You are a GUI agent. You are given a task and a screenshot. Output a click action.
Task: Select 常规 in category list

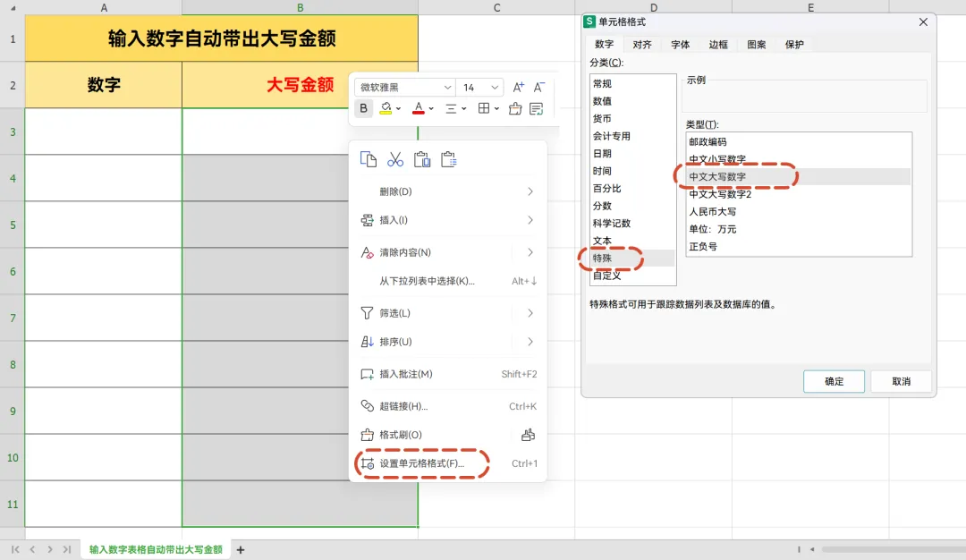pyautogui.click(x=632, y=84)
